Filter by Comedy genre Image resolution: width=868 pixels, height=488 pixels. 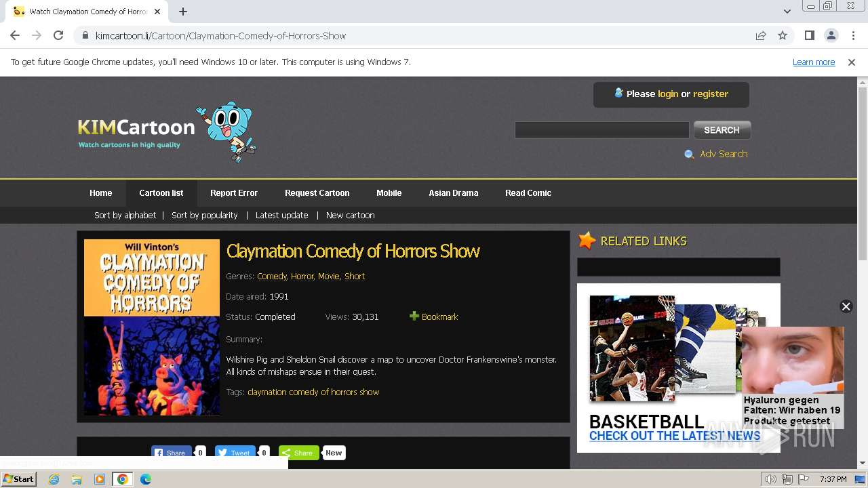click(272, 276)
